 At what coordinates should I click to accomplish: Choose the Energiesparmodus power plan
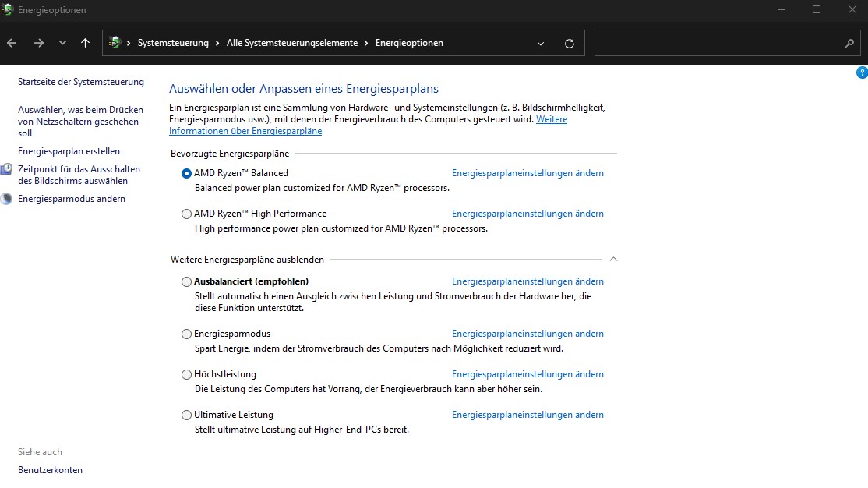(x=186, y=334)
